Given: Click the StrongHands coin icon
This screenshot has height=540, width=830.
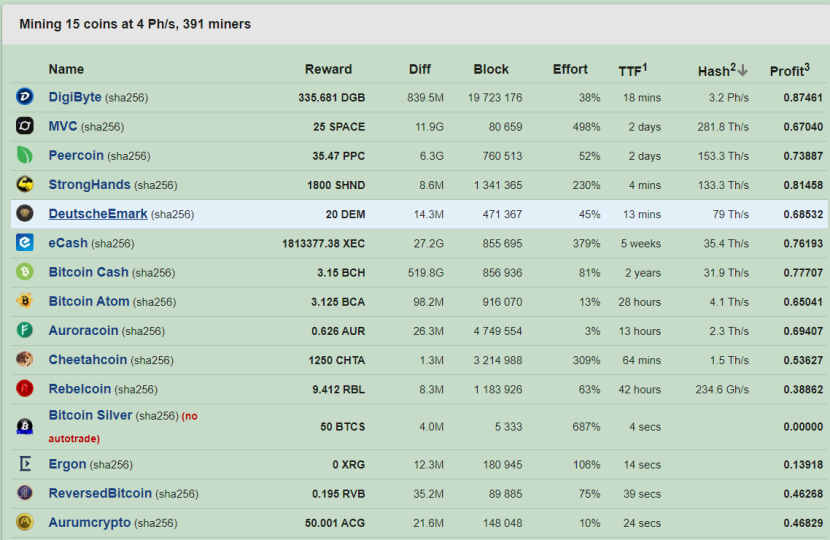Looking at the screenshot, I should click(25, 184).
